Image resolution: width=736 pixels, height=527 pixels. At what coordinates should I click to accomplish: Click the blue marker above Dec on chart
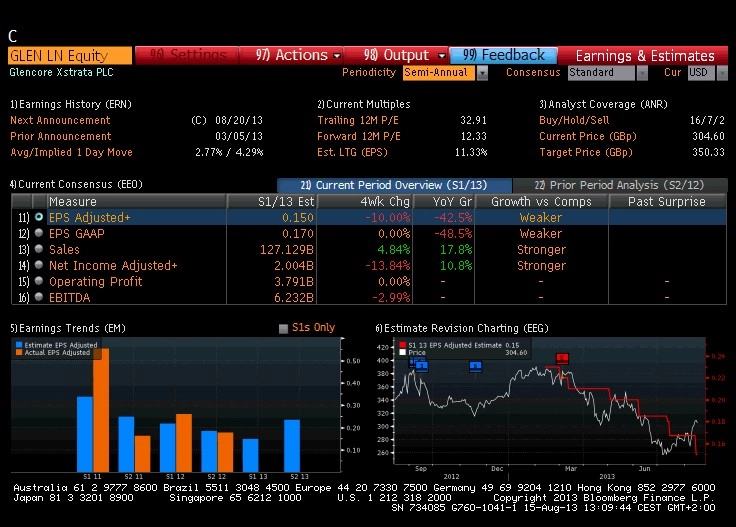(x=475, y=366)
